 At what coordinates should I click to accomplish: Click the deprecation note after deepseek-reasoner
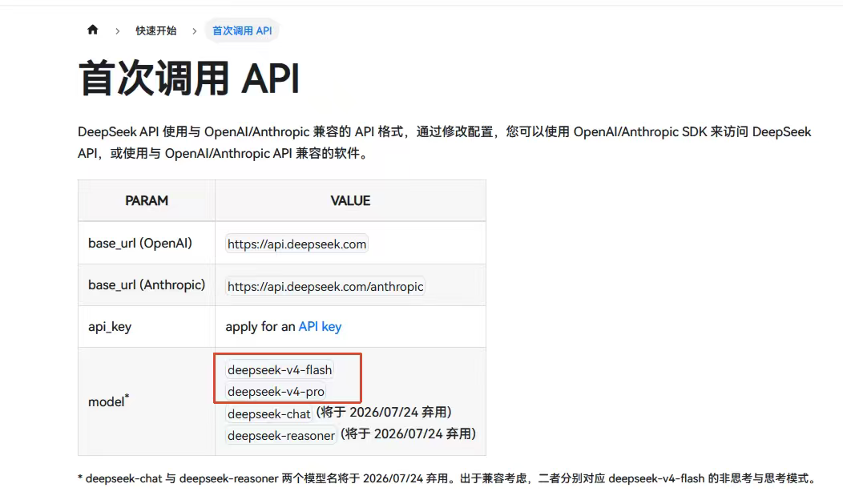coord(408,433)
